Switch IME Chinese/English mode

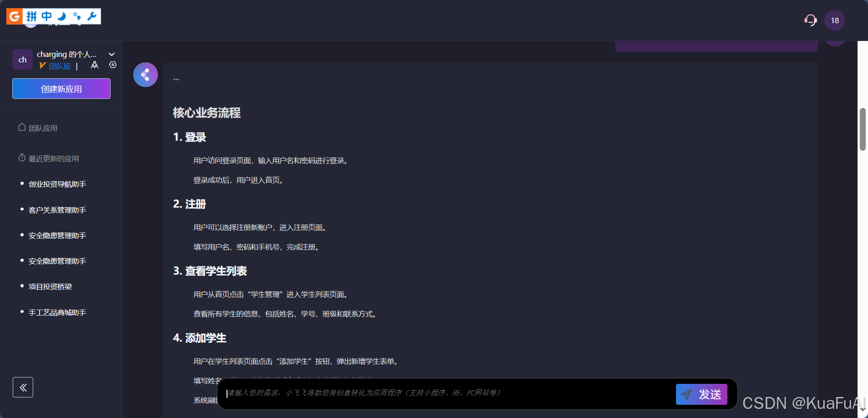(46, 16)
